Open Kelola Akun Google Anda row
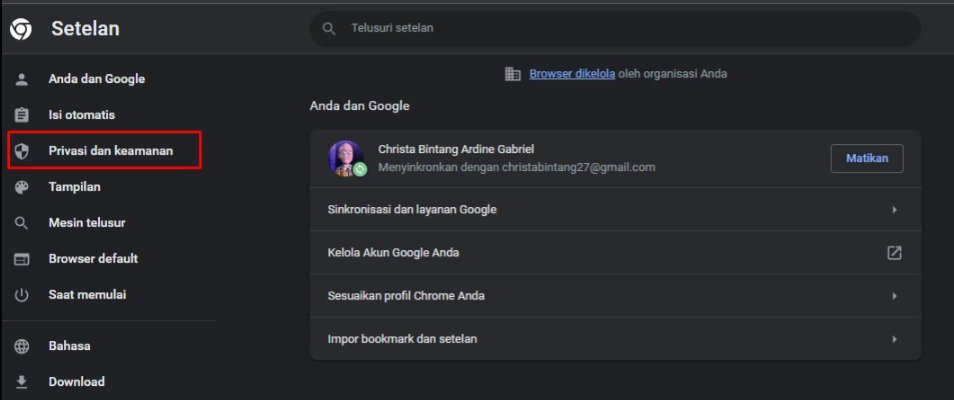Screen dimensions: 954x400 click(x=615, y=253)
